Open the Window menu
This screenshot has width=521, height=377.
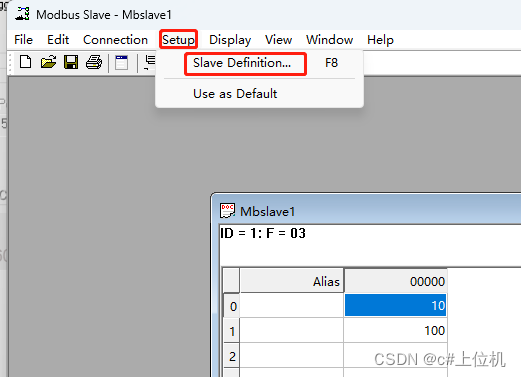click(329, 40)
